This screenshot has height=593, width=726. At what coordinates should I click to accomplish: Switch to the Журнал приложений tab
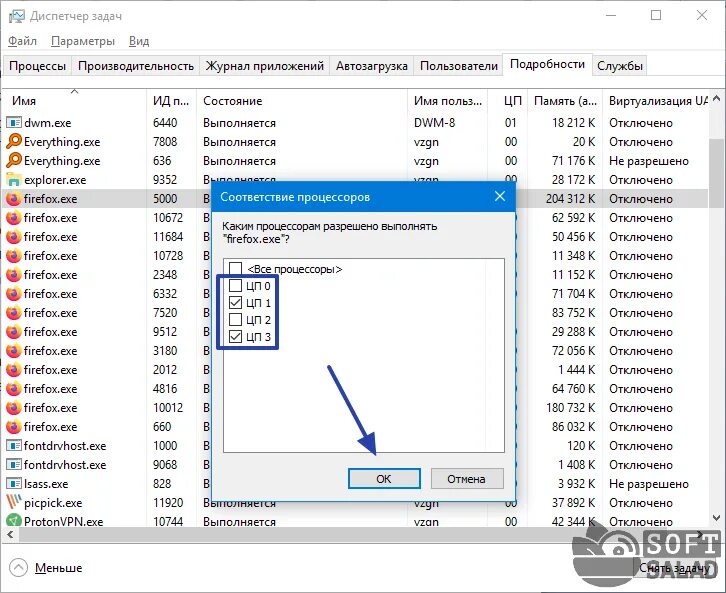point(265,66)
